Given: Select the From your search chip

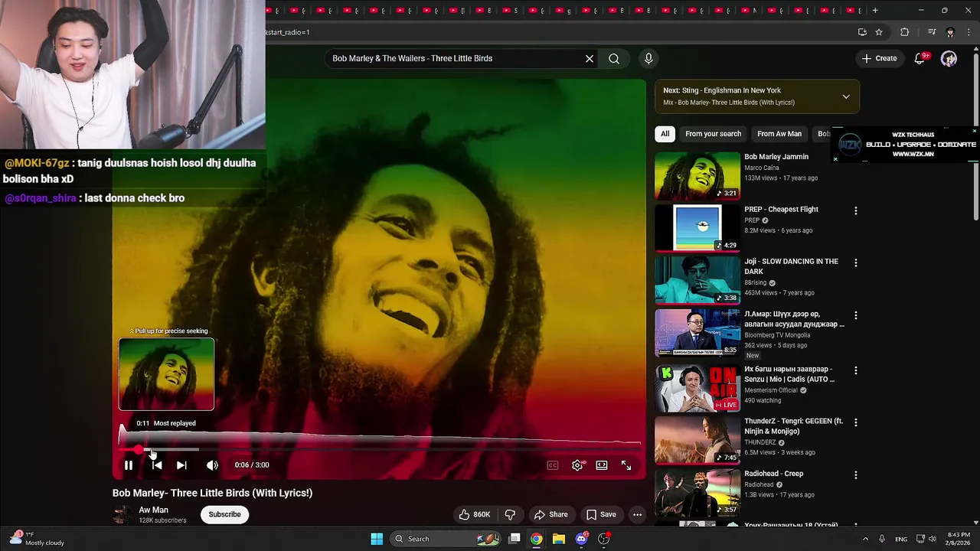Looking at the screenshot, I should pyautogui.click(x=713, y=134).
